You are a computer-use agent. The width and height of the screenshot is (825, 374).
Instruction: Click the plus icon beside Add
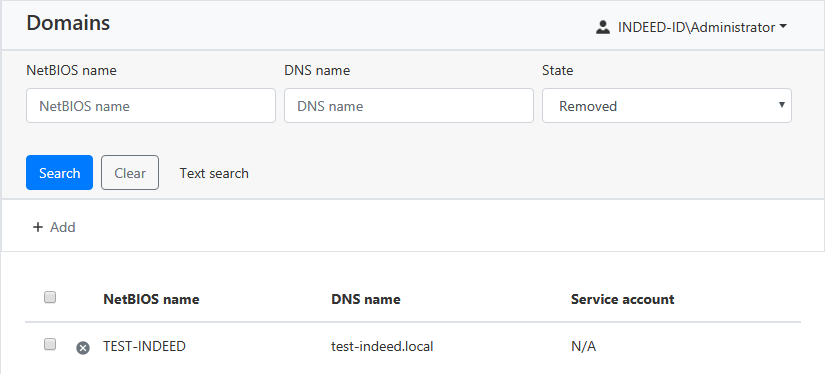click(x=37, y=227)
